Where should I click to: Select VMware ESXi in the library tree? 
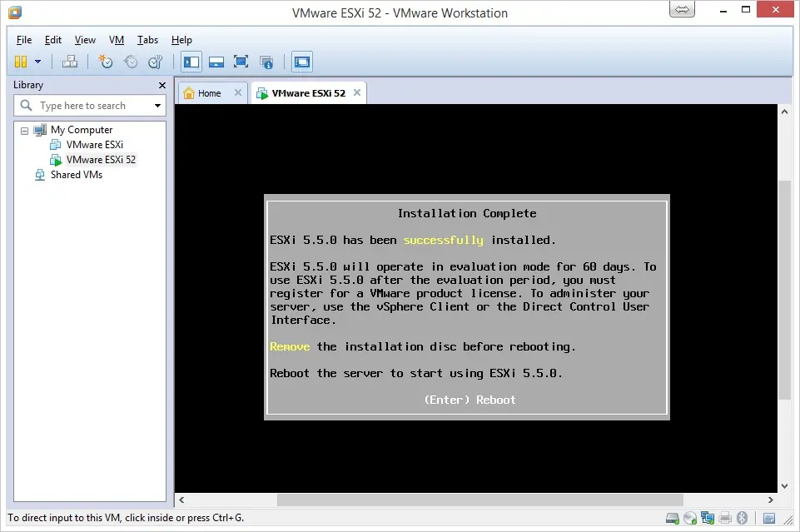(95, 144)
